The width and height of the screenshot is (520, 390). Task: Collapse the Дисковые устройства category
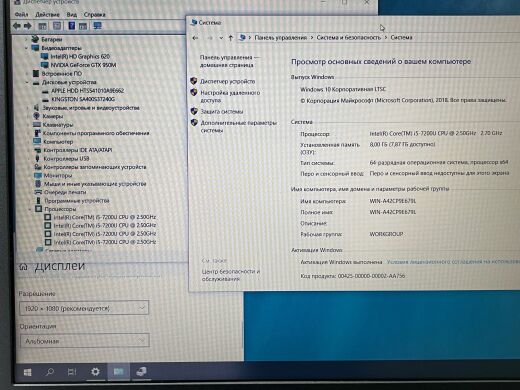point(27,82)
